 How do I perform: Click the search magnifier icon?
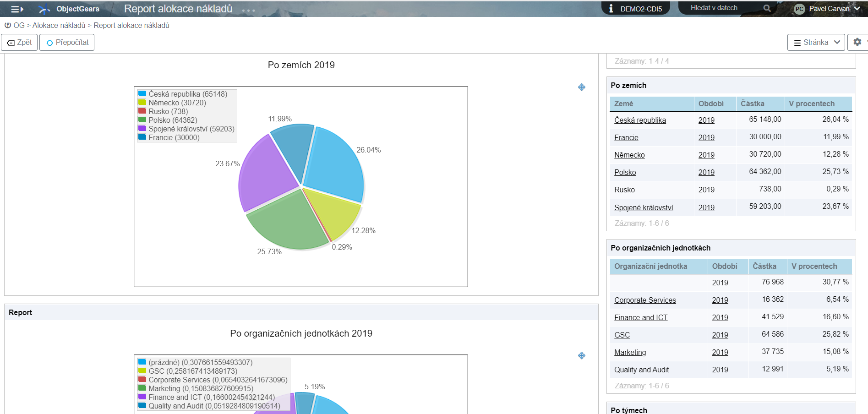(767, 8)
